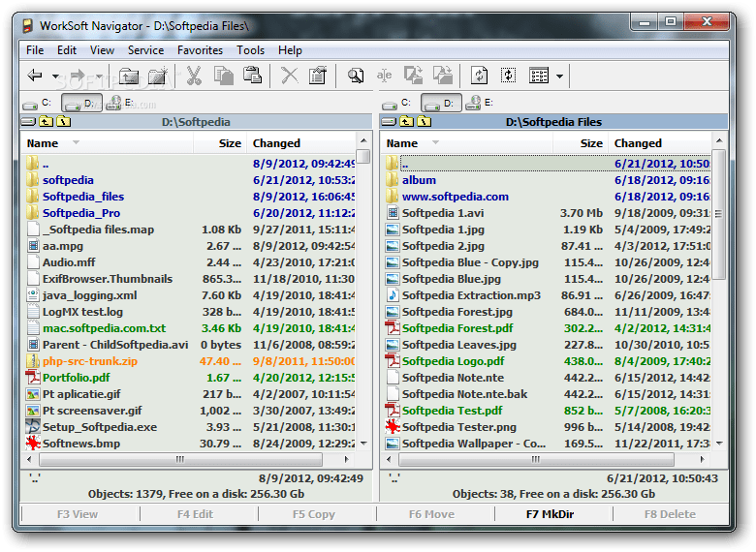Image resolution: width=756 pixels, height=552 pixels.
Task: Click right panel drive list icon
Action: 389,121
